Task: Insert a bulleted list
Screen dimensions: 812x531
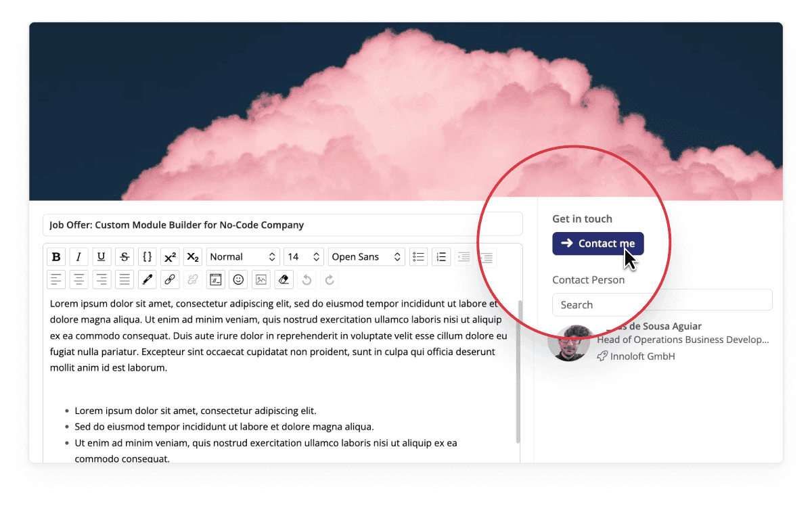Action: [419, 257]
